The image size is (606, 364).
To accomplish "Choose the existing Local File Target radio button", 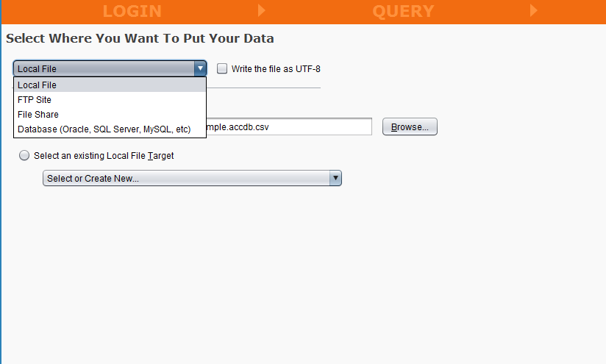I will pos(24,156).
